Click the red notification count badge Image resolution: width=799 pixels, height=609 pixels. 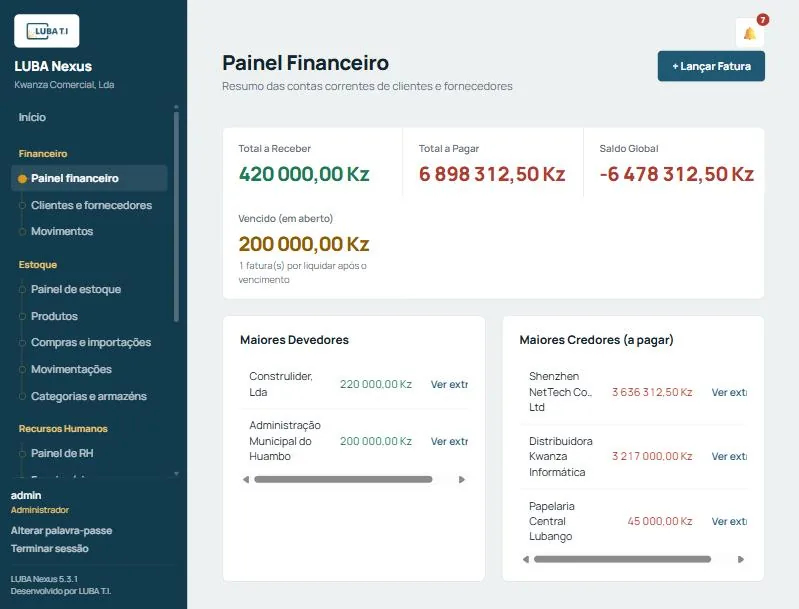pyautogui.click(x=762, y=20)
